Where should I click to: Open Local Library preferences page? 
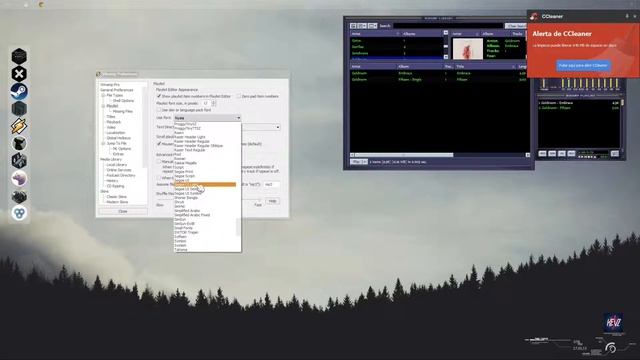[x=117, y=164]
